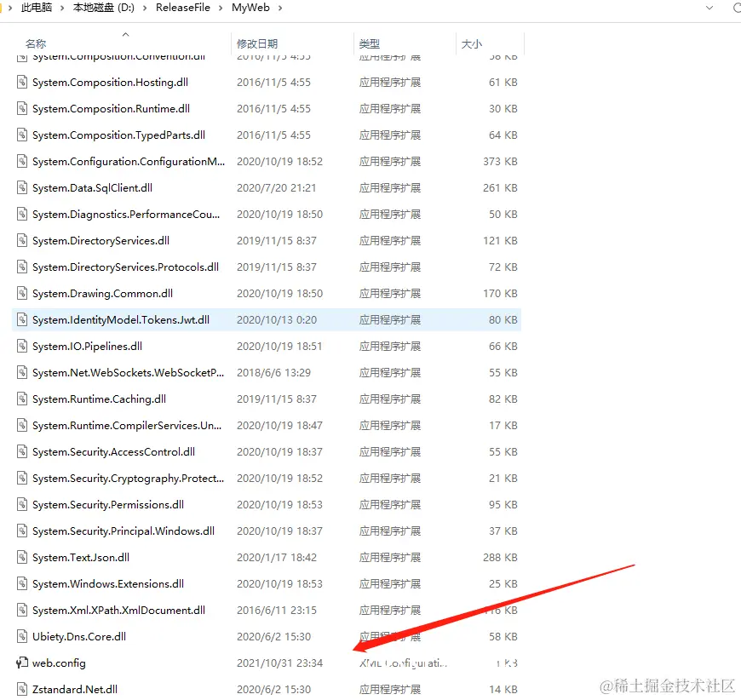Select file name System.IO.Pipelines.dll

click(87, 347)
